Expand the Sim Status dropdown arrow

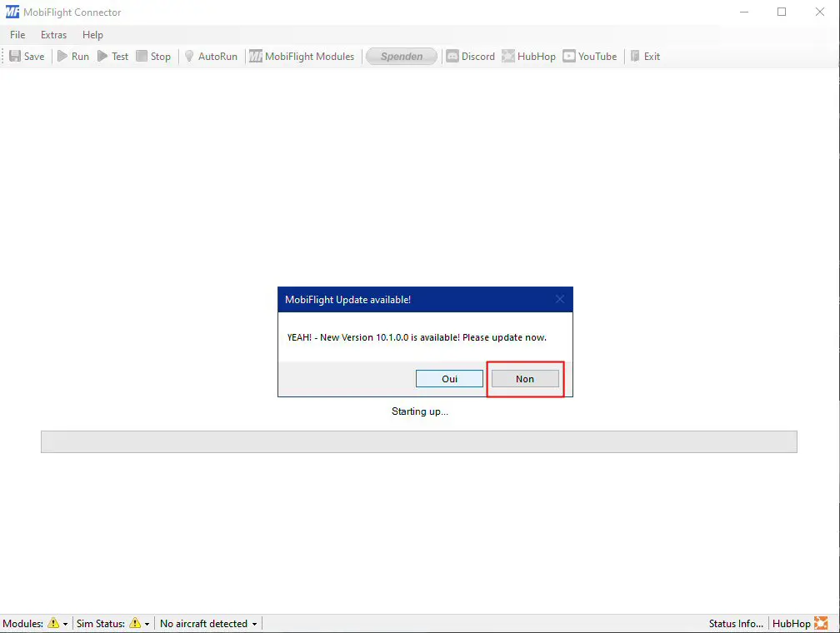click(x=147, y=624)
